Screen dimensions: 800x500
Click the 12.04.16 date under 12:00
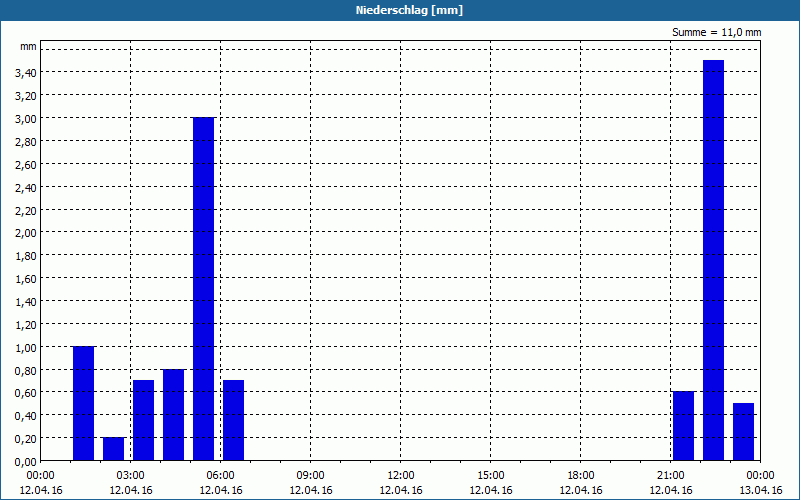pos(401,490)
